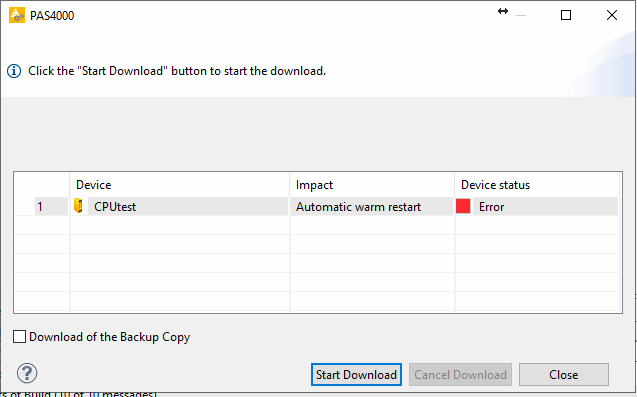Select the Automatic warm restart cell
This screenshot has height=397, width=637.
point(358,207)
